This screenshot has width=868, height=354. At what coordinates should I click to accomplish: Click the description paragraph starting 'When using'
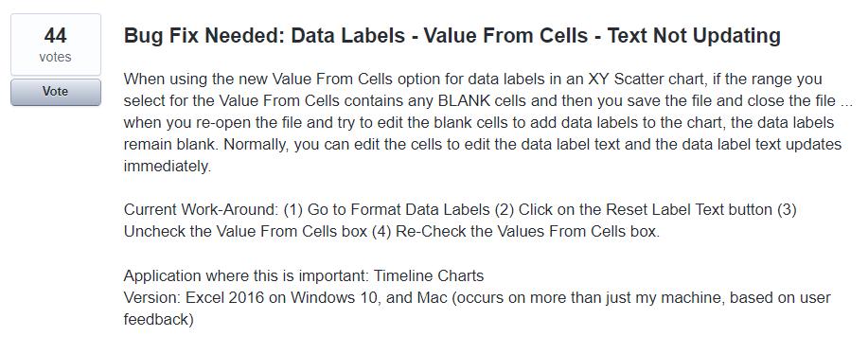tap(487, 123)
